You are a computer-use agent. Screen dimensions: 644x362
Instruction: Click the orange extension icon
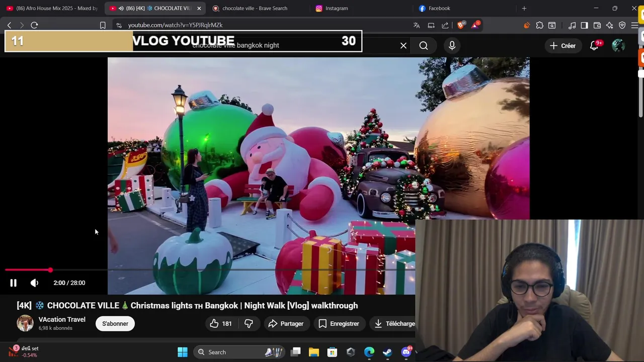tap(527, 25)
